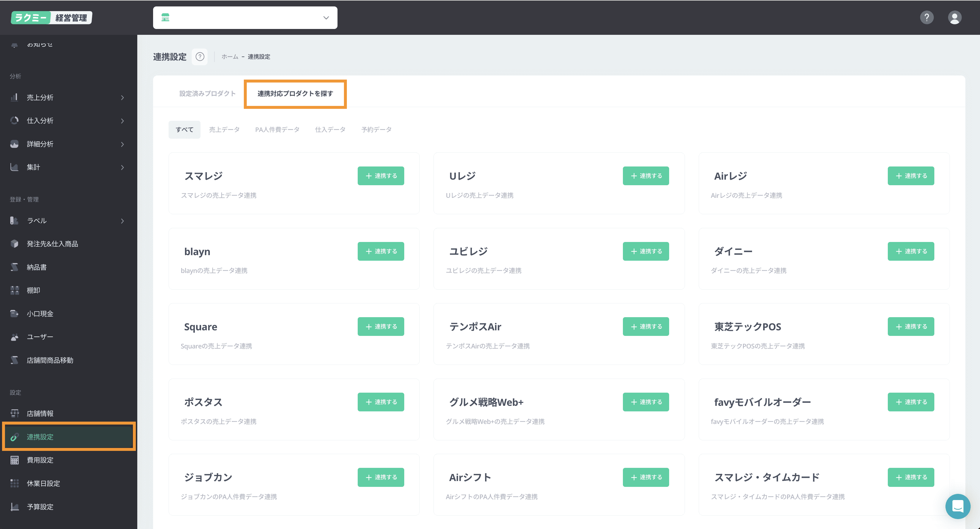Open the store selector dropdown in header
This screenshot has width=980, height=529.
click(245, 18)
